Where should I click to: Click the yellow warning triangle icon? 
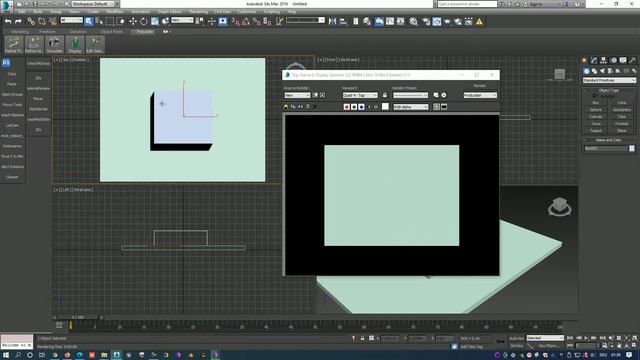pos(479,21)
